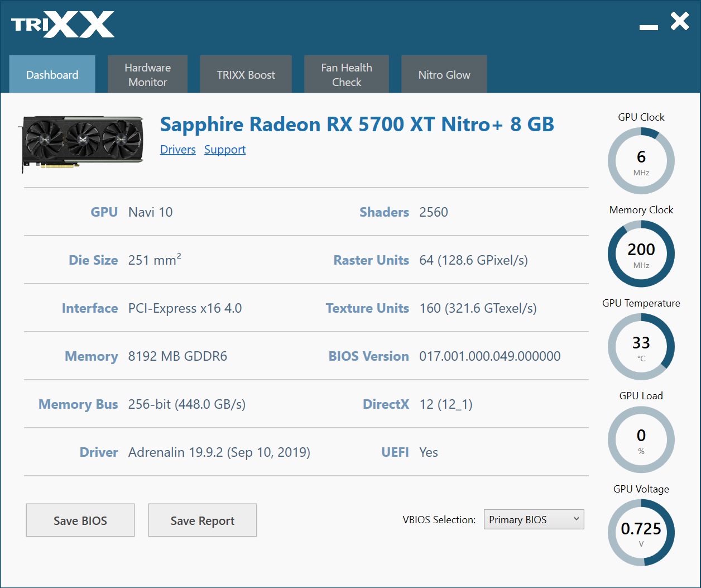701x588 pixels.
Task: Click the GPU Clock gauge
Action: 641,161
